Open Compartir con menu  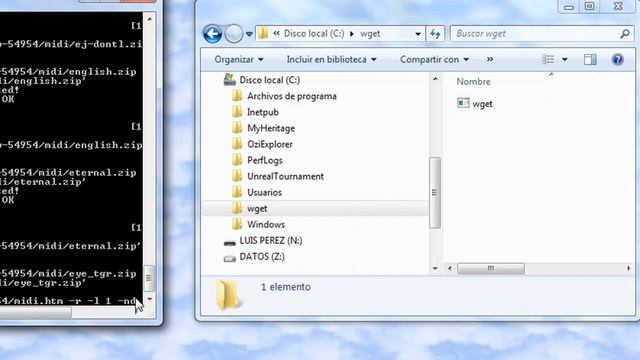[434, 60]
